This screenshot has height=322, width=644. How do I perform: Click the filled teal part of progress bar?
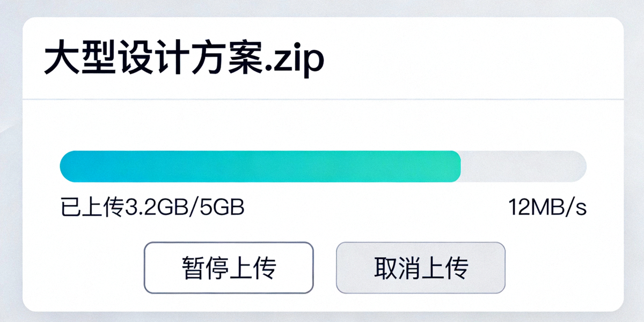point(258,166)
